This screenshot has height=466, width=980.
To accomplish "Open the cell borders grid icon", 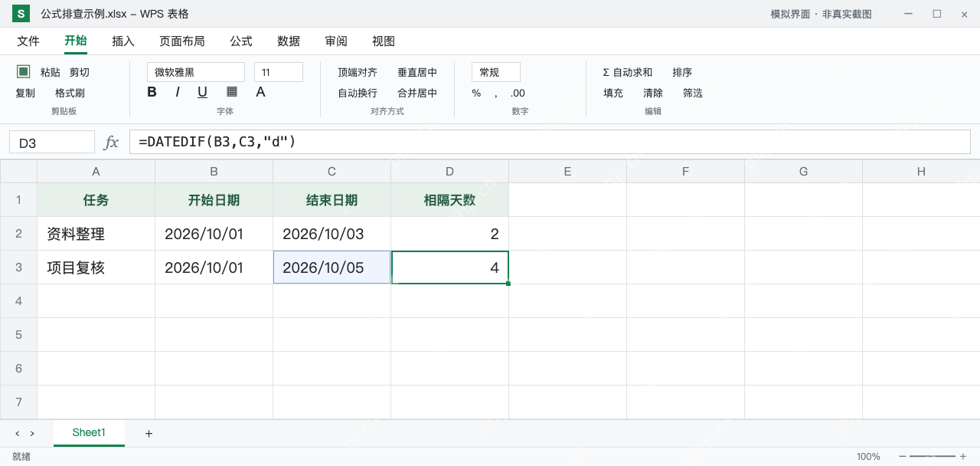I will coord(232,92).
